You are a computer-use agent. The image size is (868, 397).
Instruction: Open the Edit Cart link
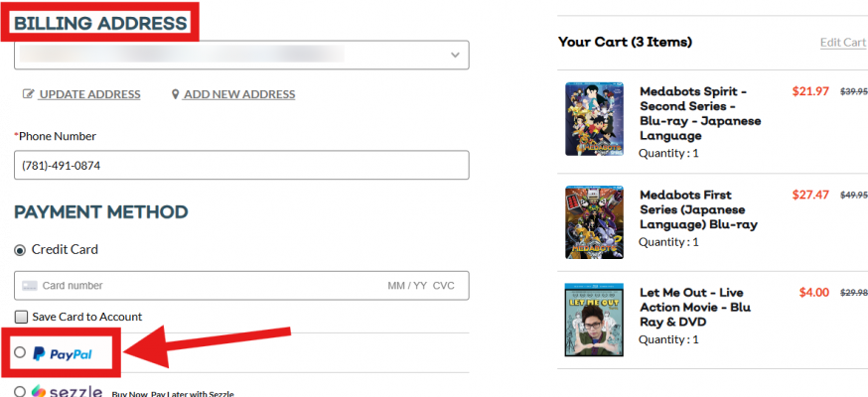pyautogui.click(x=842, y=43)
